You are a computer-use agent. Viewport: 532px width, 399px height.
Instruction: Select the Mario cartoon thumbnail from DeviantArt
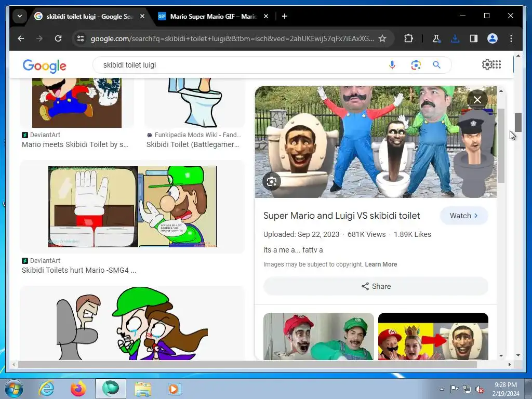coord(77,103)
